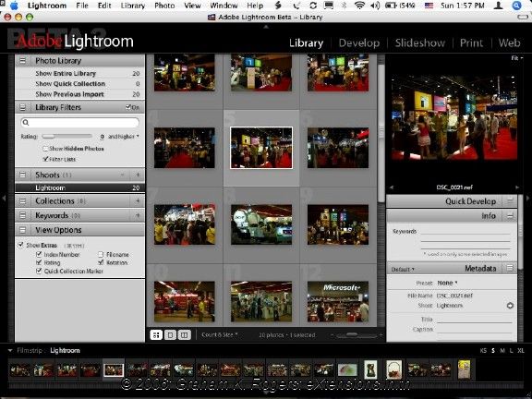The width and height of the screenshot is (532, 399).
Task: Enable the Filename checkbox
Action: tap(101, 254)
